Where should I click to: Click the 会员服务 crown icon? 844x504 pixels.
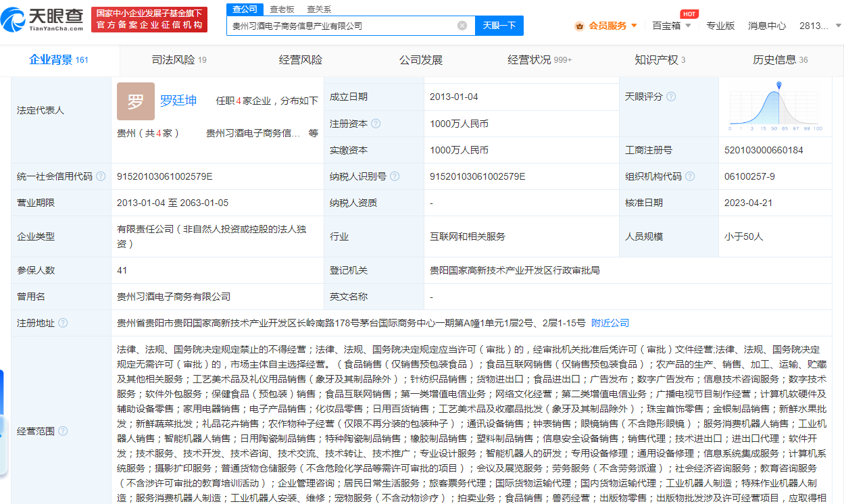click(x=579, y=26)
